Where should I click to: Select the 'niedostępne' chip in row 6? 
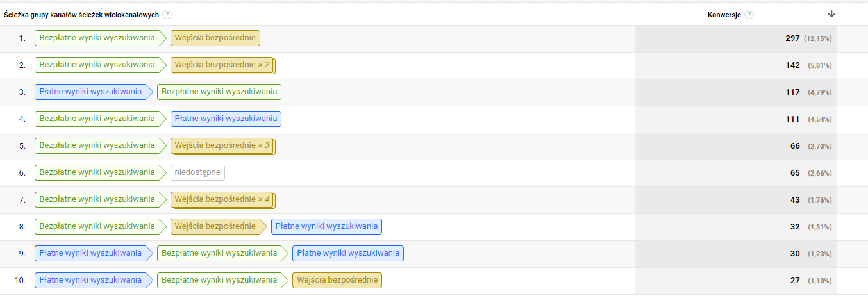(x=197, y=173)
